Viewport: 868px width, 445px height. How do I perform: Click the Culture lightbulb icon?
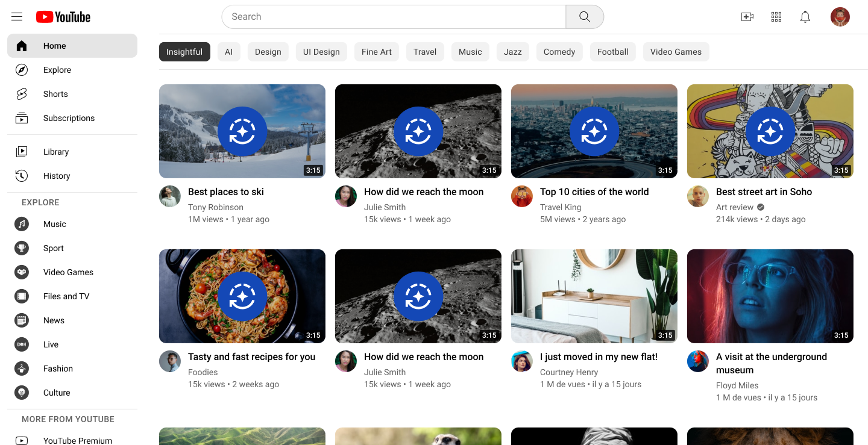coord(22,393)
